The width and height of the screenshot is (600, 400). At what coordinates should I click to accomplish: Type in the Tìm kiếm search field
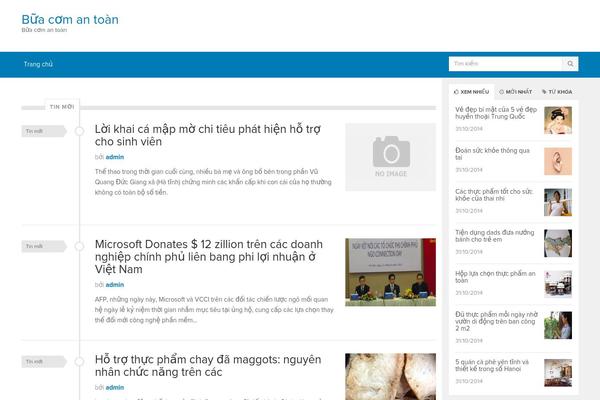(x=505, y=64)
